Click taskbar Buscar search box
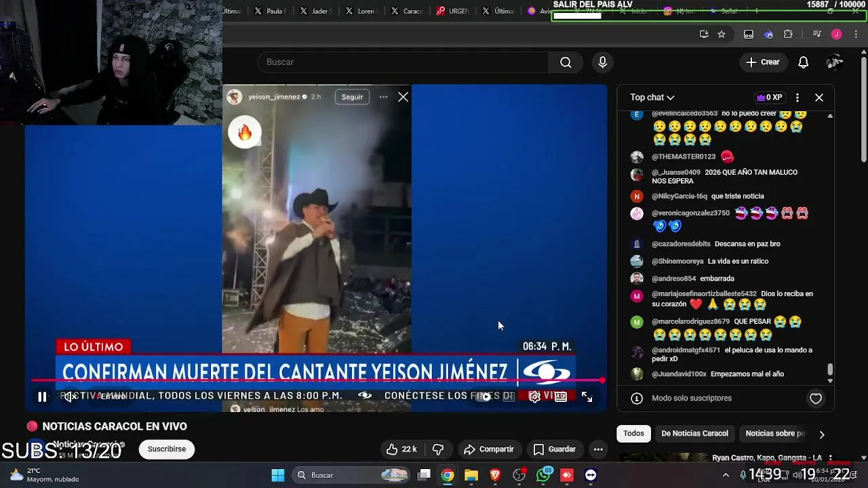The image size is (868, 488). 351,475
